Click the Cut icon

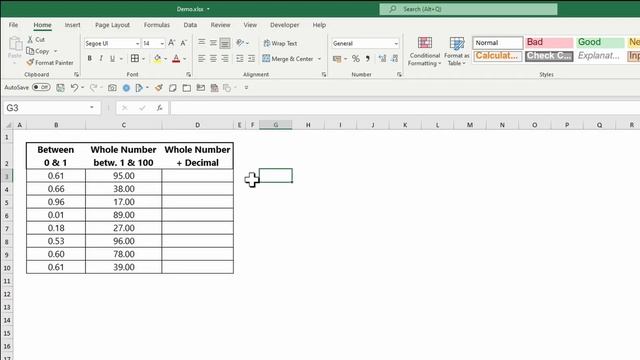pos(31,40)
